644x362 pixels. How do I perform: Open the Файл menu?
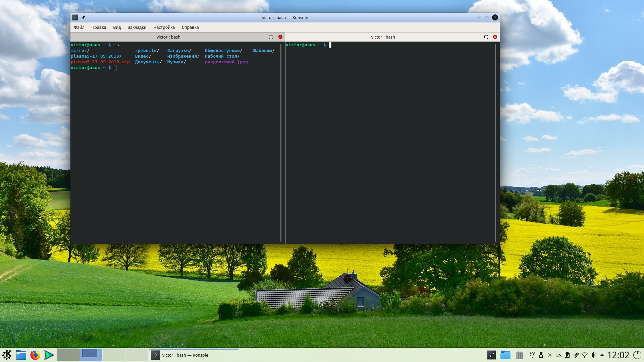coord(79,27)
